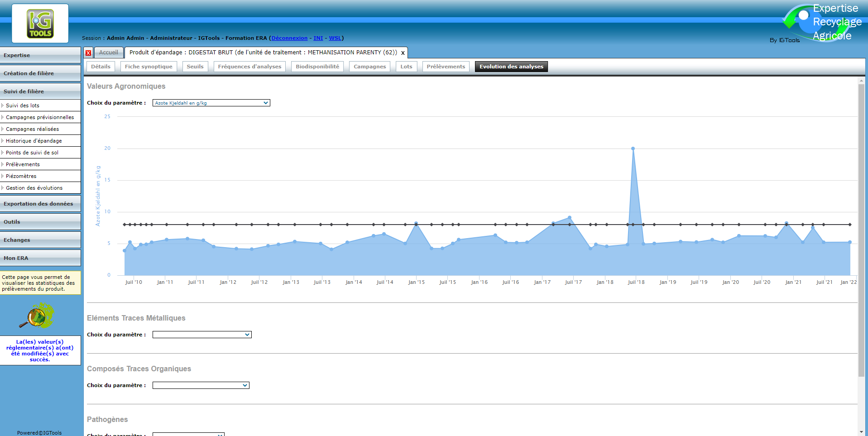Click the scrollbar up arrow
Screen dimensions: 868x436
click(861, 81)
